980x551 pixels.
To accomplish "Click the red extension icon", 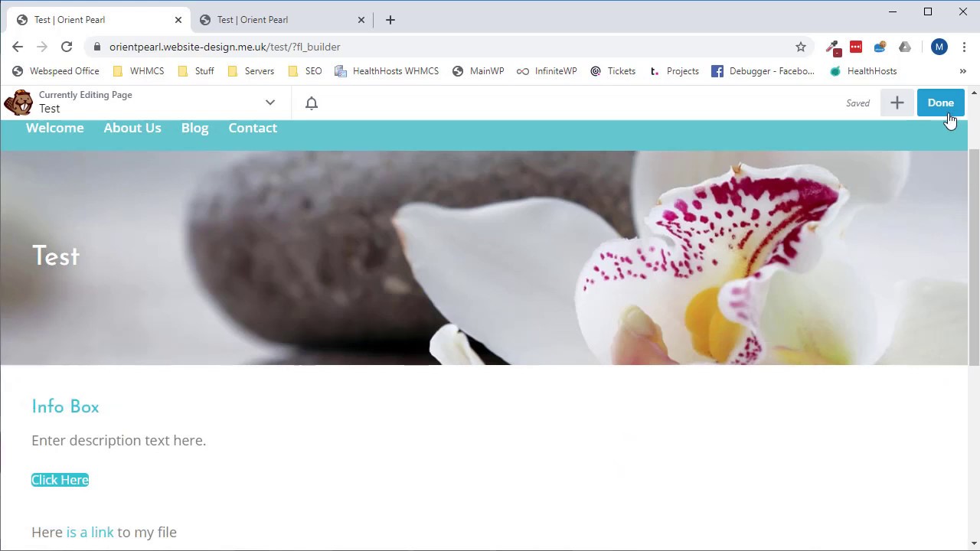I will click(x=856, y=47).
